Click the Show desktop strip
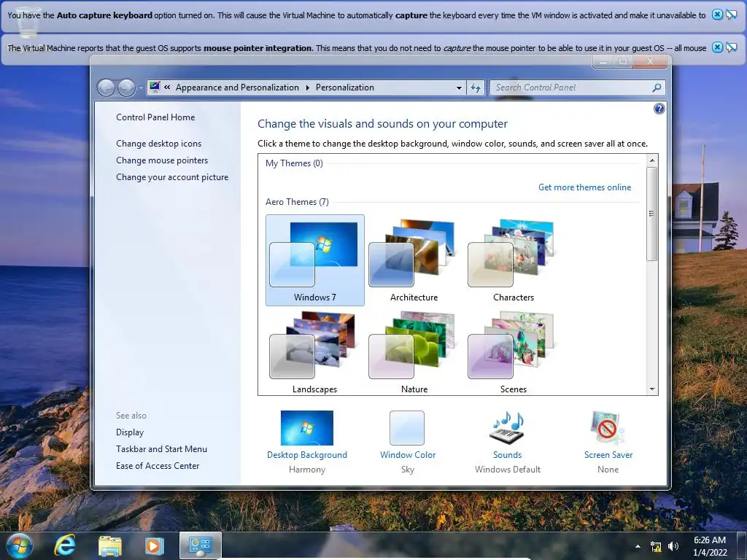The height and width of the screenshot is (560, 747). point(743,545)
